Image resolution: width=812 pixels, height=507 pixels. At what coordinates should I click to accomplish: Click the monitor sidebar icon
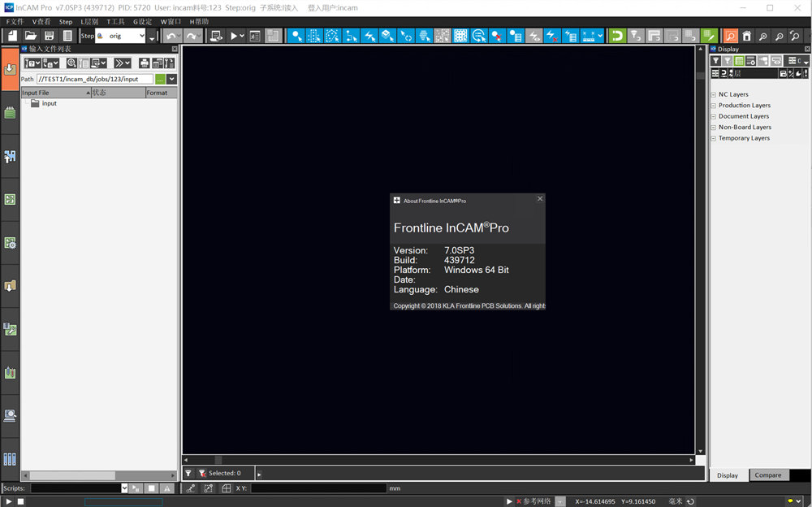pyautogui.click(x=10, y=415)
